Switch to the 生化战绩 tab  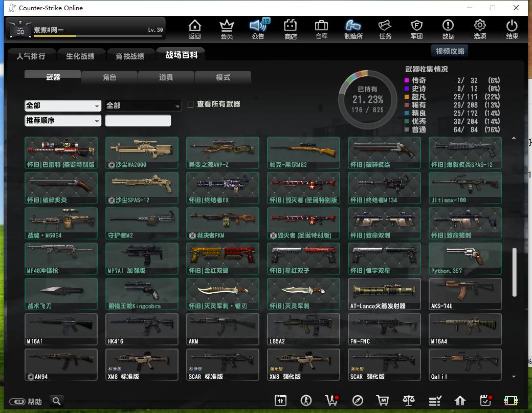pyautogui.click(x=80, y=56)
